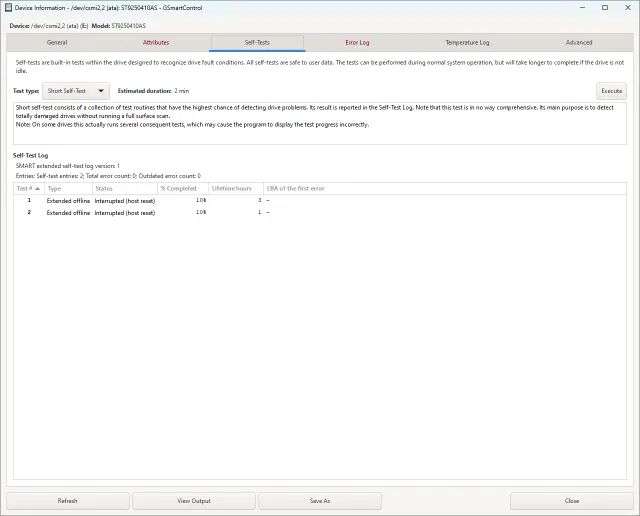Expand the Test type dropdown
The height and width of the screenshot is (516, 640).
click(x=76, y=91)
